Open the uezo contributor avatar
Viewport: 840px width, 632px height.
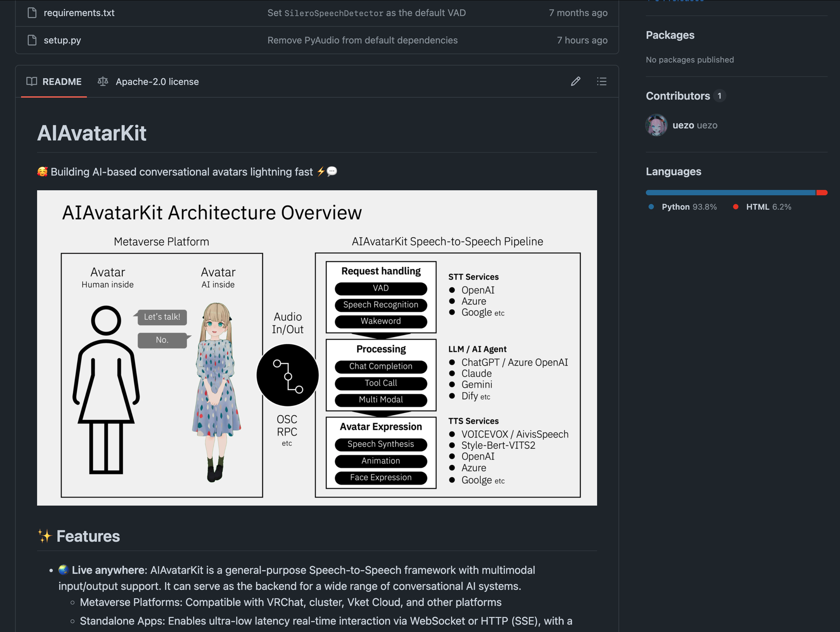656,125
